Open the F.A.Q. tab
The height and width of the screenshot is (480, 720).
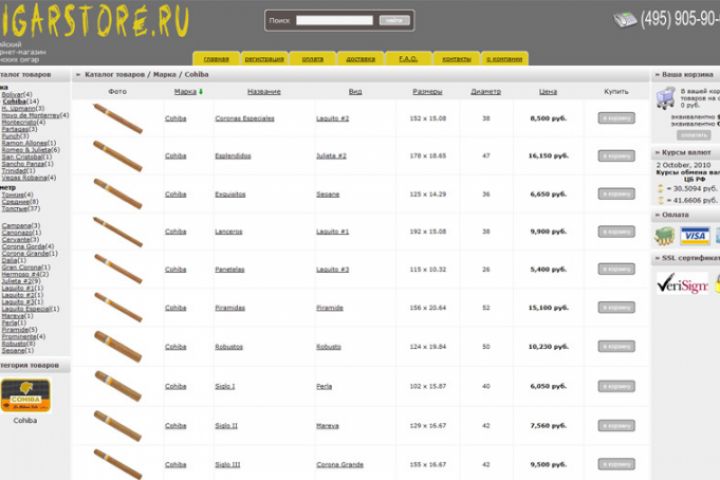coord(408,59)
